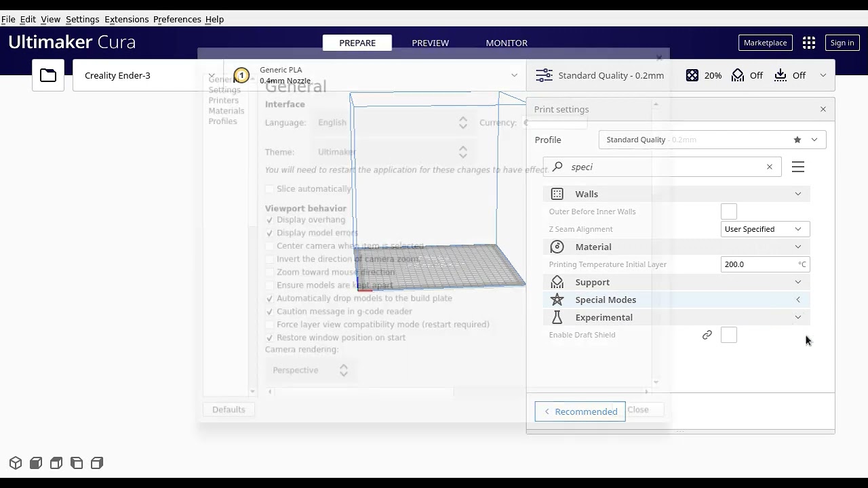Click the Experimental flask icon
868x488 pixels.
point(557,317)
